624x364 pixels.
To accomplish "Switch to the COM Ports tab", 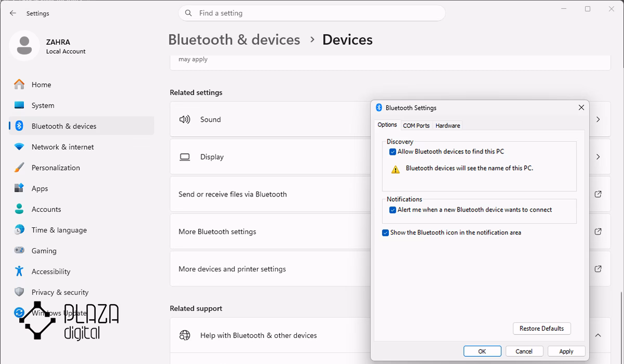I will click(x=417, y=125).
